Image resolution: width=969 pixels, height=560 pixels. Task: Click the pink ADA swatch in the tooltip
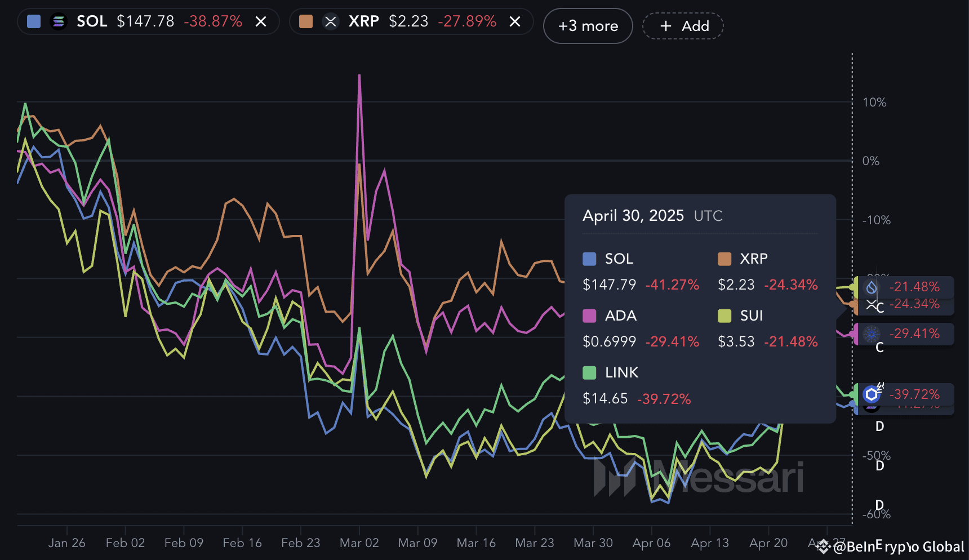(x=589, y=316)
